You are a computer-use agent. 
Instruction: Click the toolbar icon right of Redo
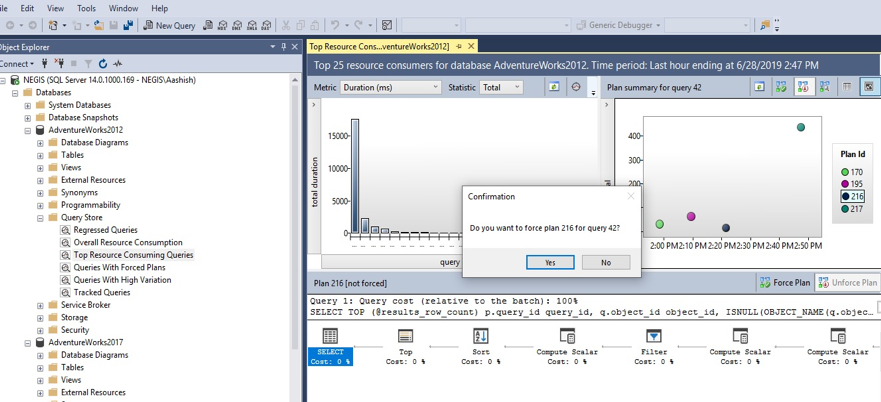[x=387, y=25]
